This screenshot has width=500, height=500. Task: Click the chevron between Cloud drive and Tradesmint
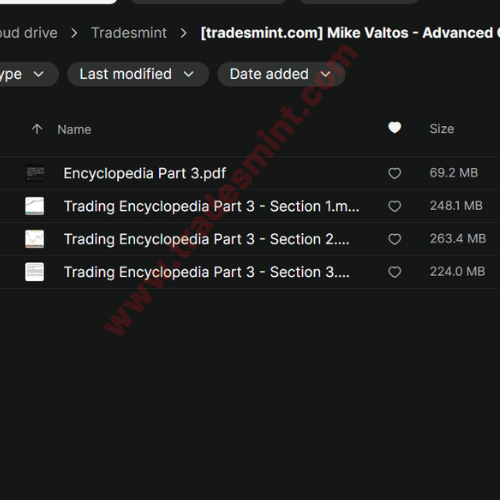(x=74, y=33)
